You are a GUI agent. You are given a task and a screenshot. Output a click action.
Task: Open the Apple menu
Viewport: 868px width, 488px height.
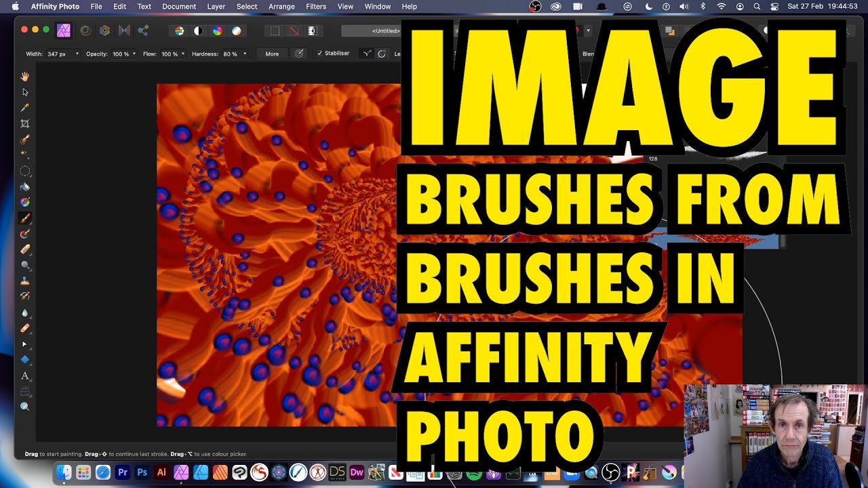[14, 6]
